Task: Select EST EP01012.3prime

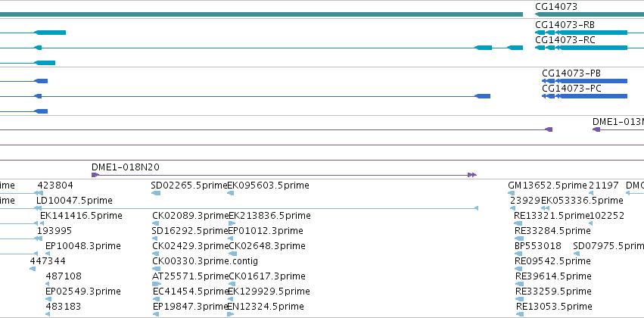Action: pos(266,231)
